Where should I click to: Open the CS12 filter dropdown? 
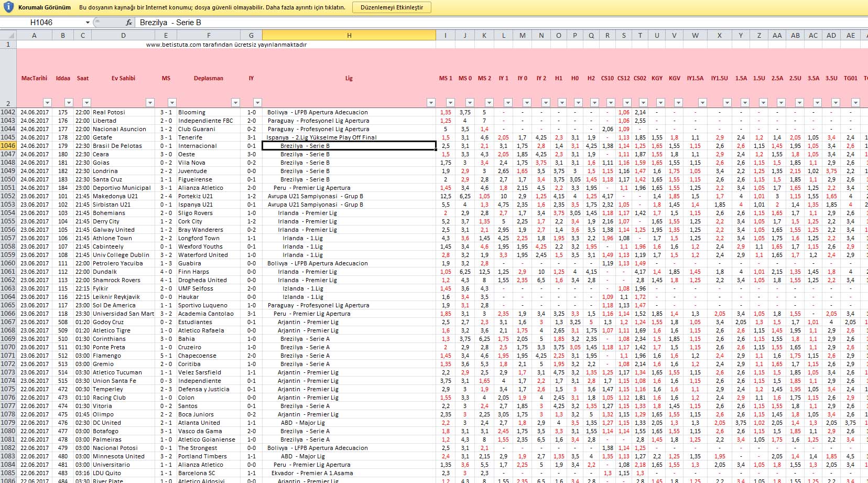point(628,103)
